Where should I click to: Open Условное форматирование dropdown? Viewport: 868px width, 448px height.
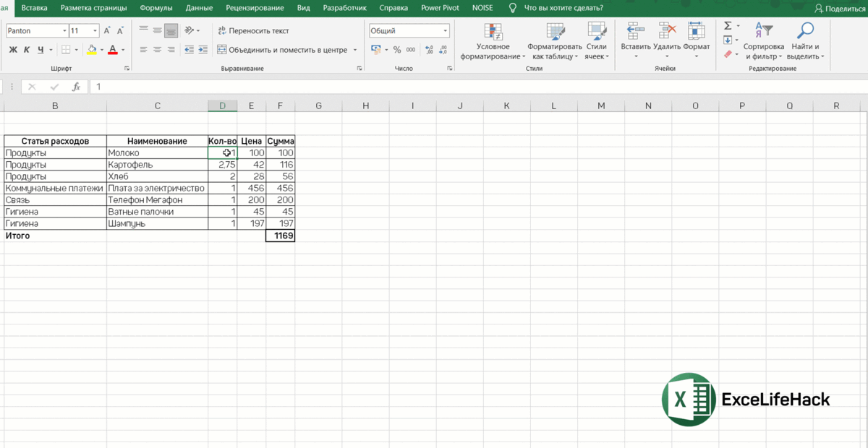(x=493, y=40)
